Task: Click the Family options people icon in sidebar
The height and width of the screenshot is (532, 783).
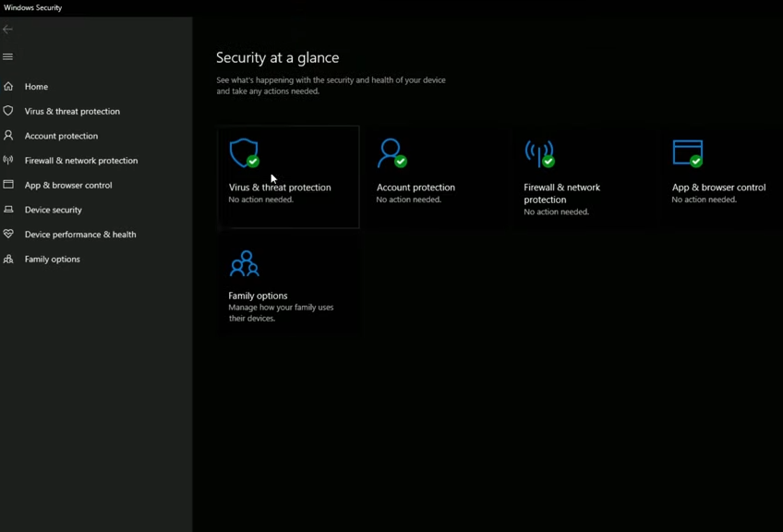Action: coord(8,260)
